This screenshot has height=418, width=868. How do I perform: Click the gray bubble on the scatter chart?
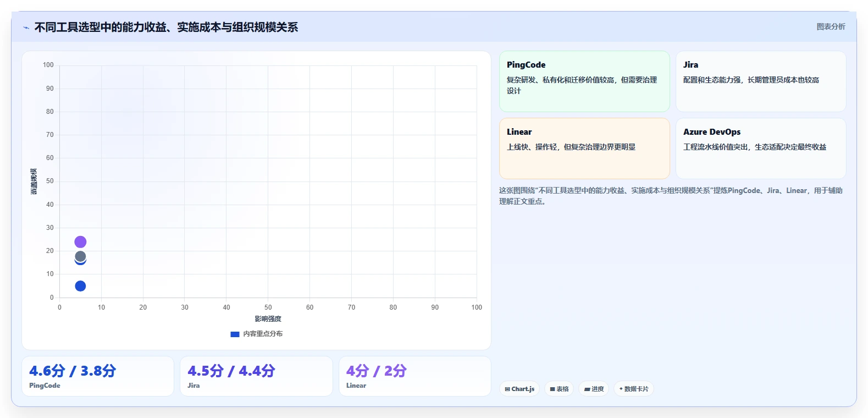click(80, 256)
